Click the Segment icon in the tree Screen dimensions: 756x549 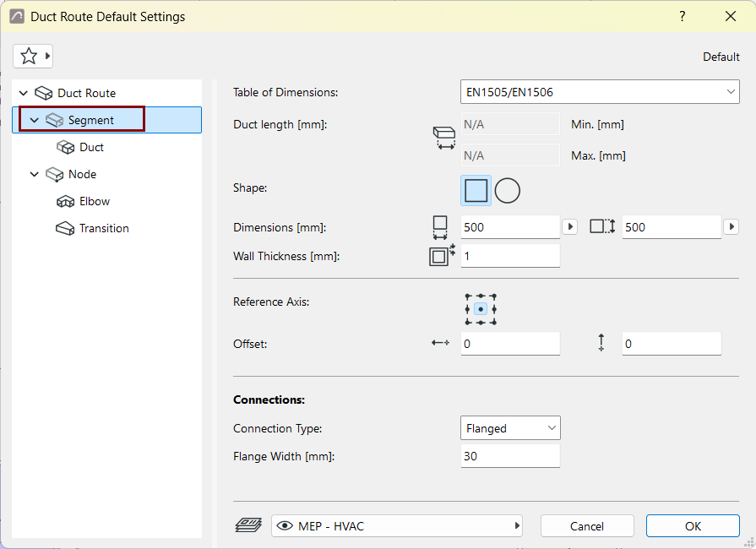(x=54, y=120)
